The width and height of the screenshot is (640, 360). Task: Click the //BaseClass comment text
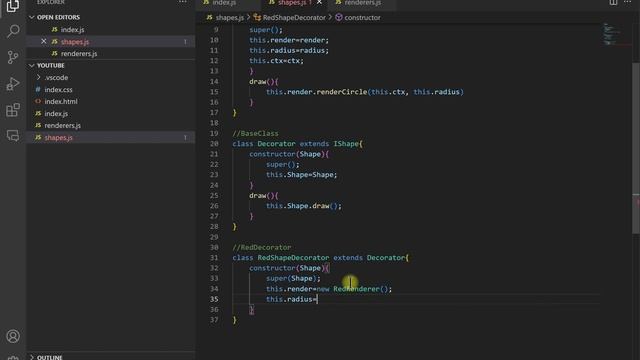tap(256, 133)
